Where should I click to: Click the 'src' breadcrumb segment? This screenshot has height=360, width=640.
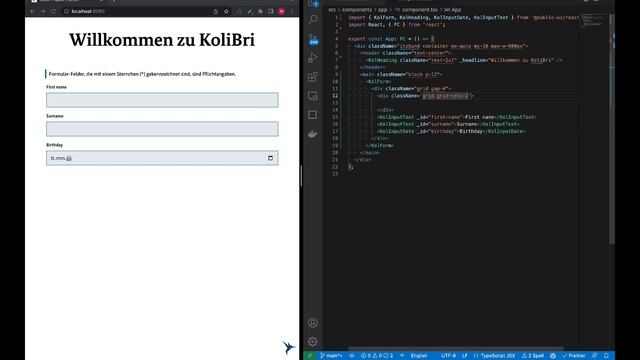click(332, 9)
